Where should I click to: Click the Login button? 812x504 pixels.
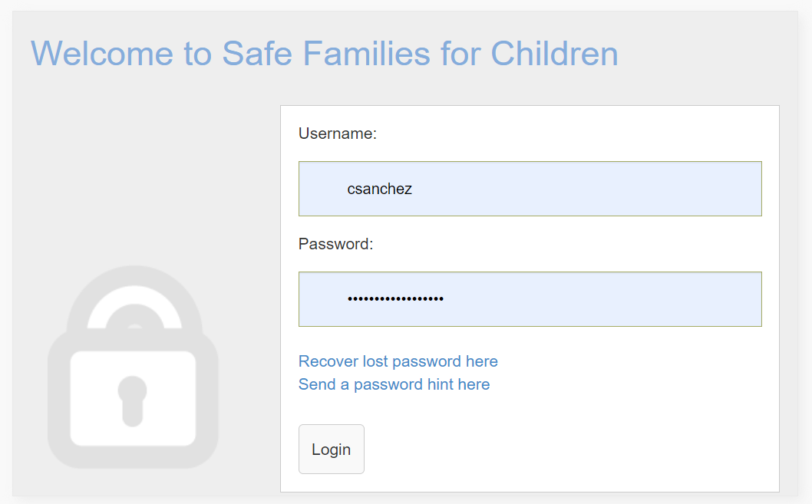click(332, 449)
